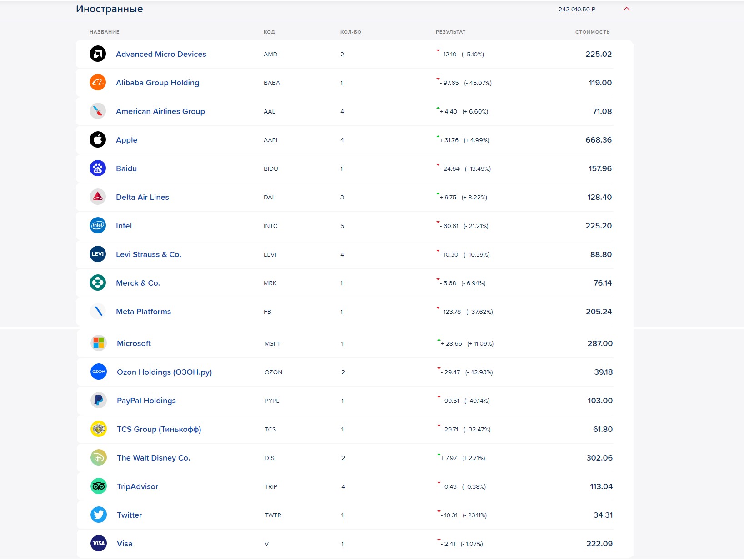The width and height of the screenshot is (744, 560).
Task: Click the MSFT ticker code
Action: click(272, 343)
